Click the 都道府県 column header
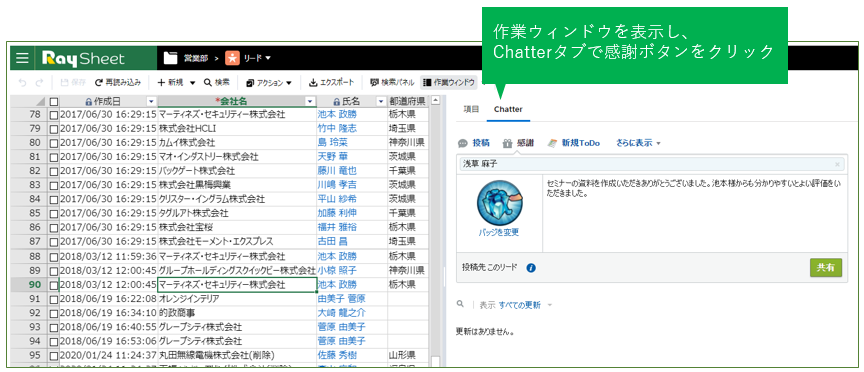864x372 pixels. click(407, 101)
